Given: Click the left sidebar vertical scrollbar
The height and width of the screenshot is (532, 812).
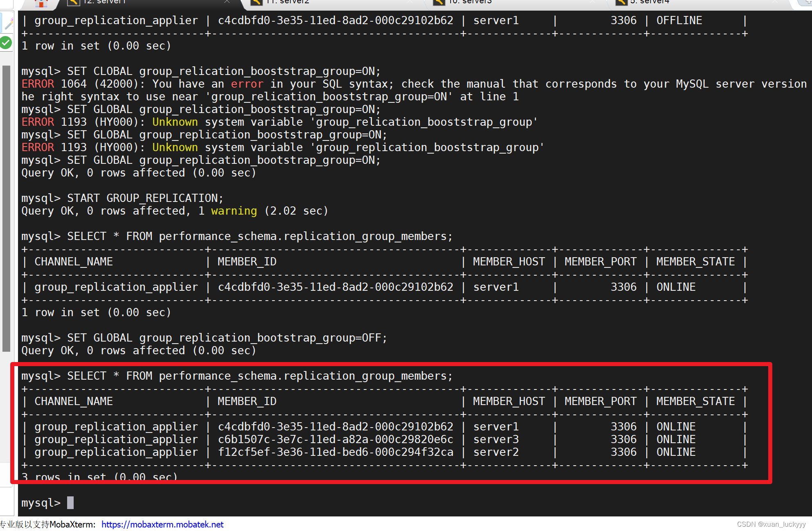Looking at the screenshot, I should [6, 209].
